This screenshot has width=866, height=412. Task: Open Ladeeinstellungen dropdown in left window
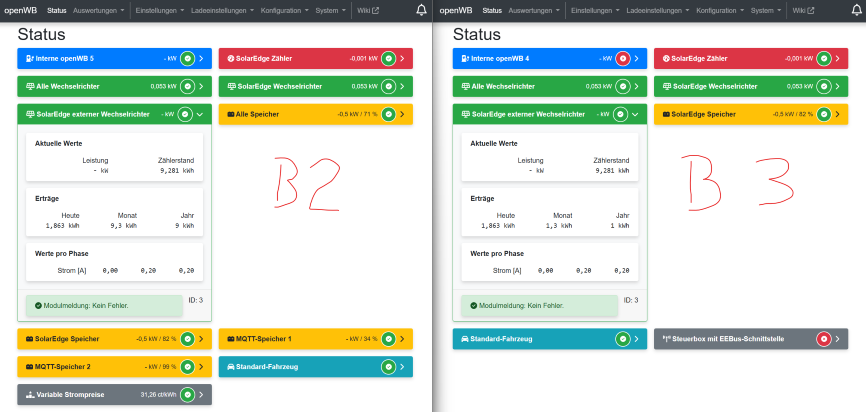tap(222, 10)
